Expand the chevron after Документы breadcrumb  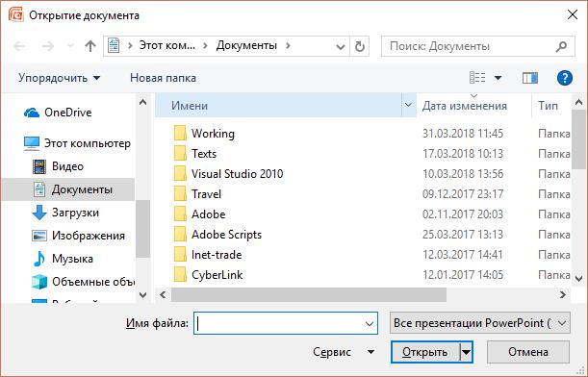pos(288,46)
